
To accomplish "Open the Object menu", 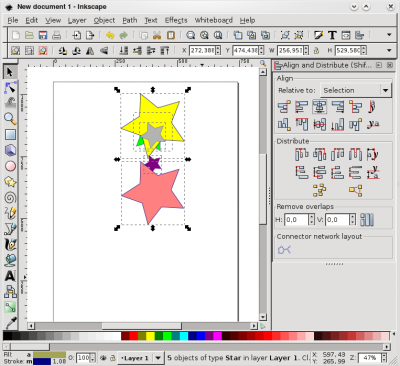I will (x=104, y=20).
